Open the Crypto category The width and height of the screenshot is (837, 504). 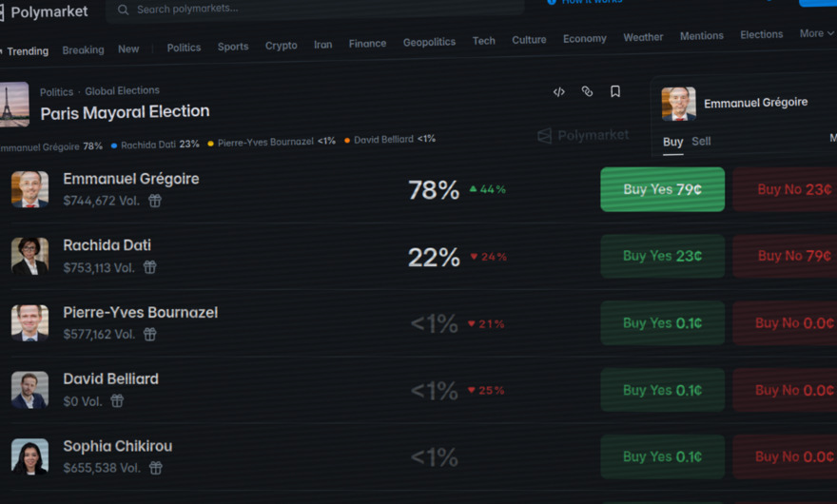pos(281,46)
